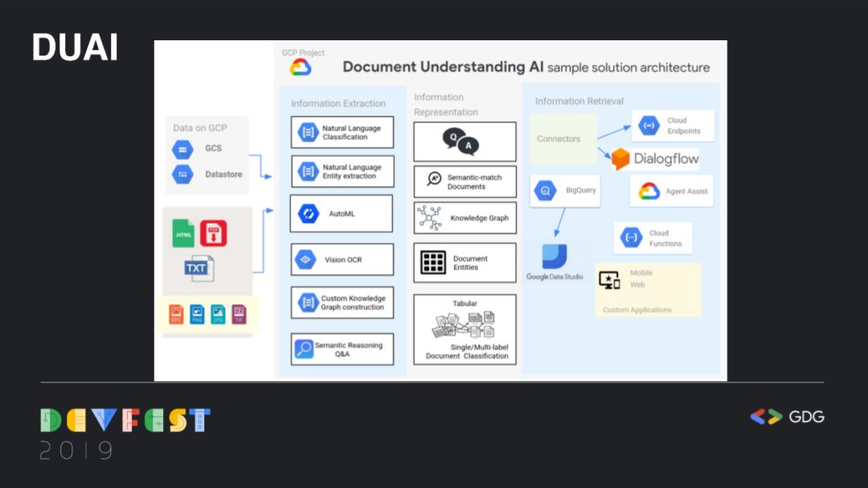The height and width of the screenshot is (488, 868).
Task: Click the blue PNG file icon
Action: point(197,314)
